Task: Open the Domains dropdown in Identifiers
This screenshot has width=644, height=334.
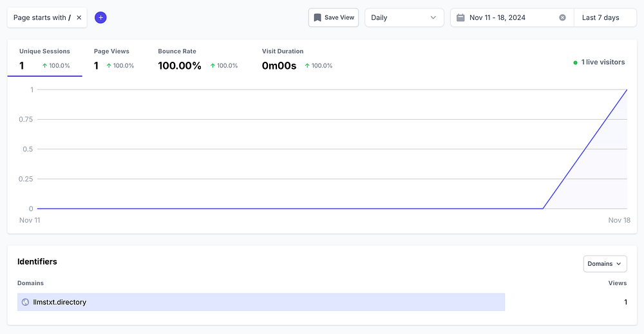Action: coord(605,264)
